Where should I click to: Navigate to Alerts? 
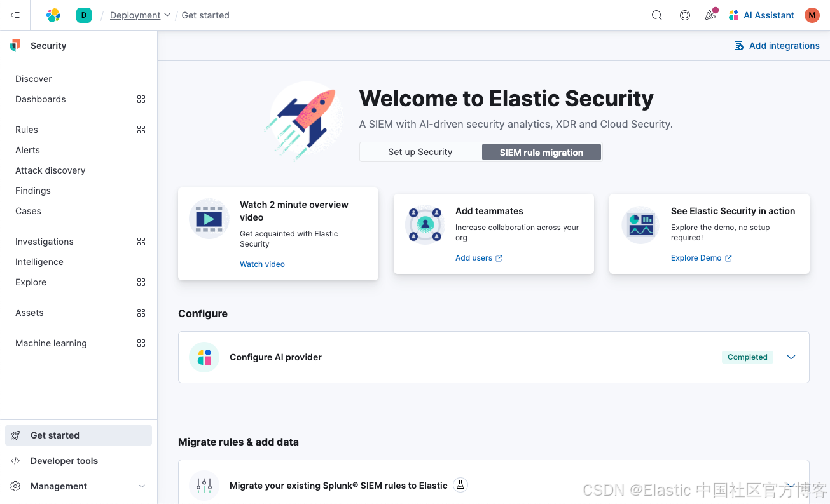[27, 150]
